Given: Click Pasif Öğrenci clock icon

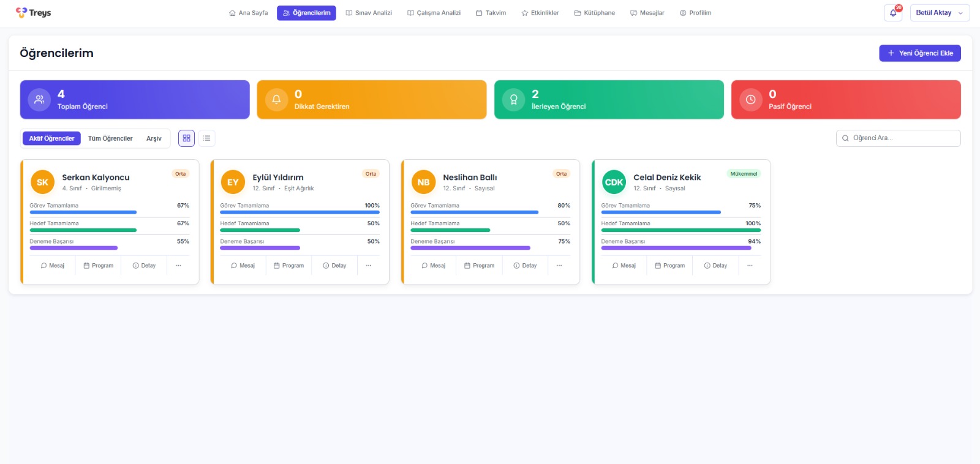Looking at the screenshot, I should click(x=750, y=100).
